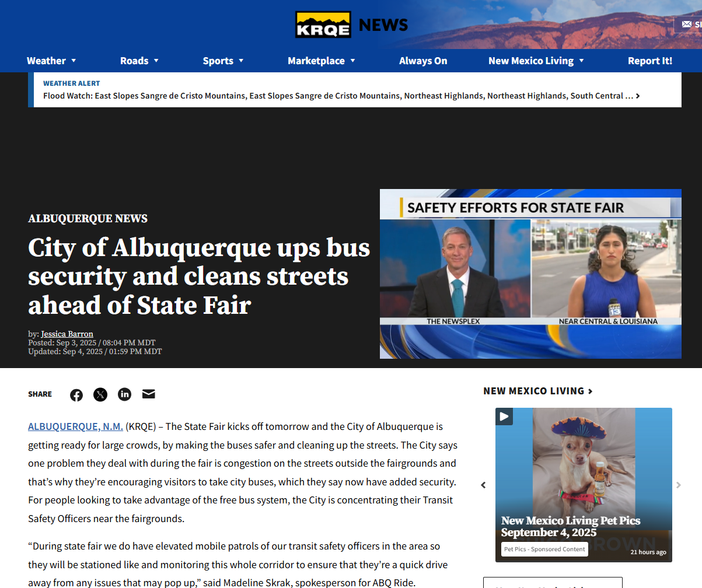The image size is (702, 588).
Task: Advance carousel with next arrow
Action: point(678,485)
